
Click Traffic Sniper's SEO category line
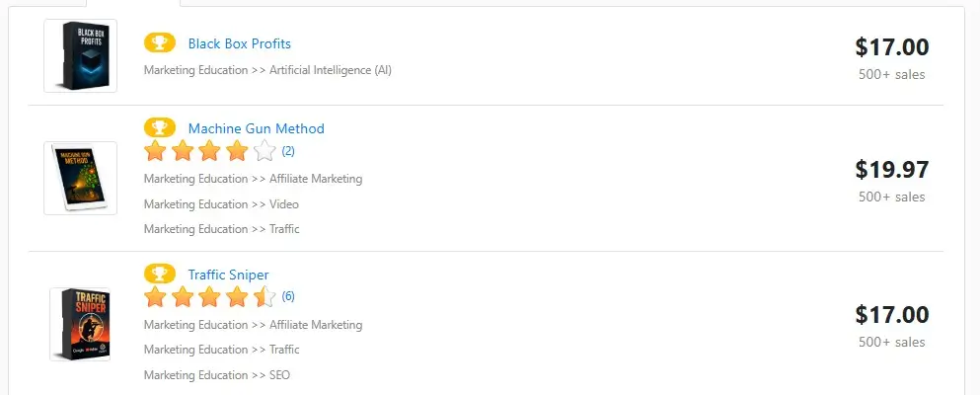[217, 375]
